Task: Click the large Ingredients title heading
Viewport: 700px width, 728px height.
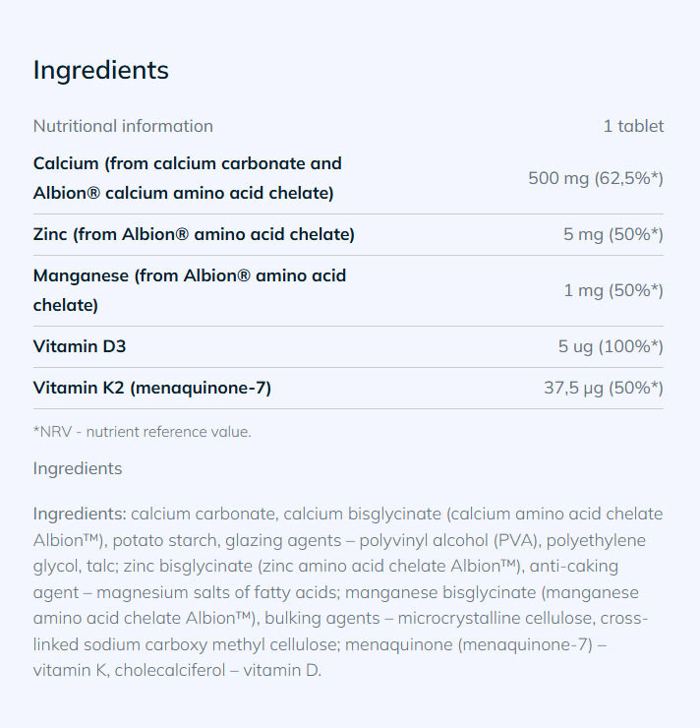Action: (101, 70)
